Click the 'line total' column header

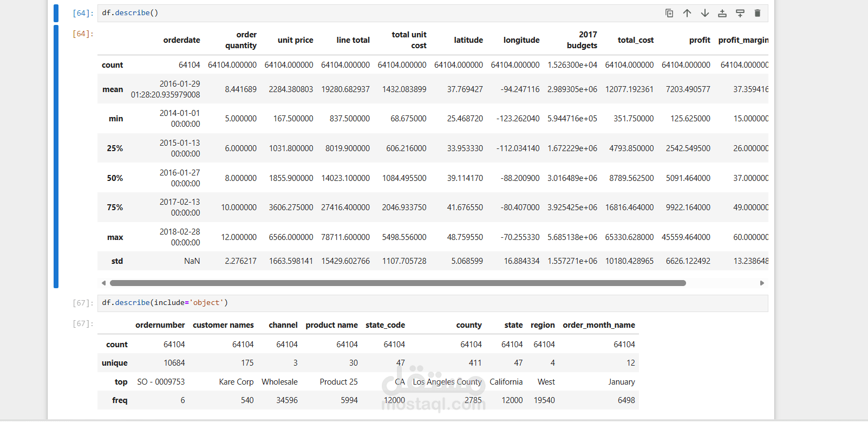353,40
